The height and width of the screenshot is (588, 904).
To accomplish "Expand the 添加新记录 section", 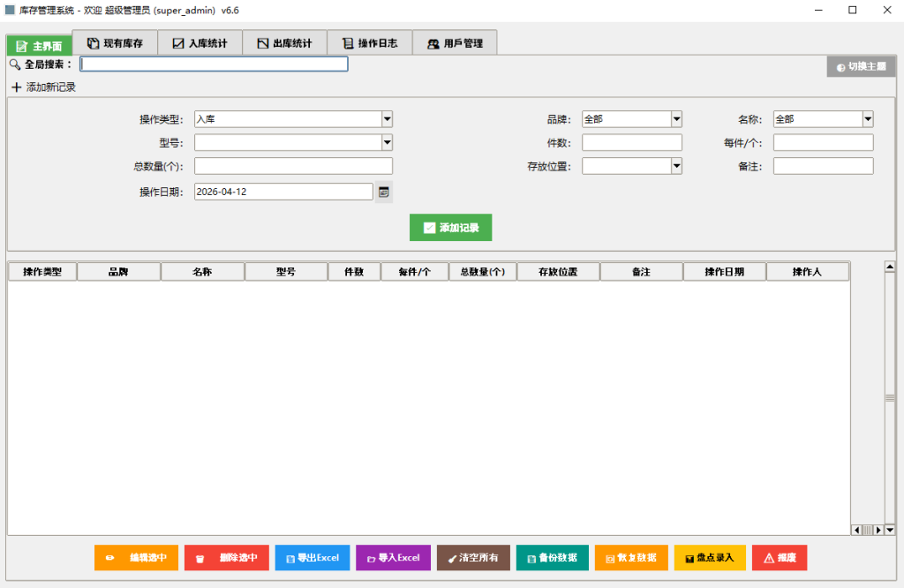I will [44, 87].
